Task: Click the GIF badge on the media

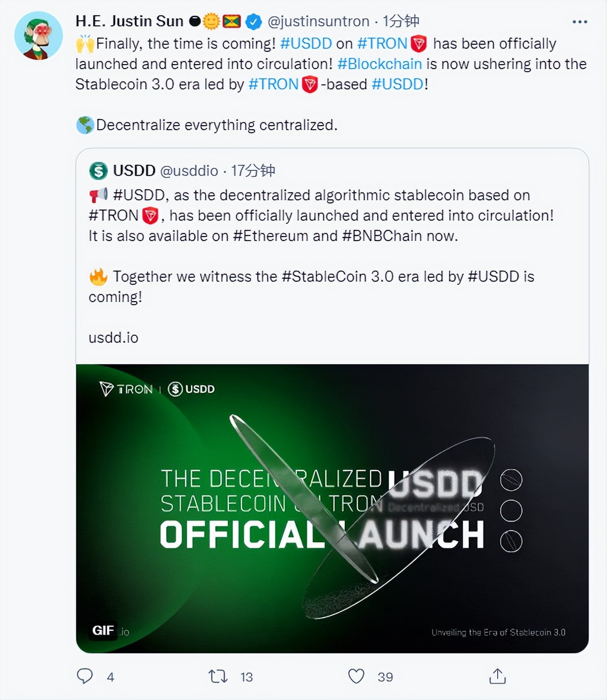Action: [x=104, y=630]
